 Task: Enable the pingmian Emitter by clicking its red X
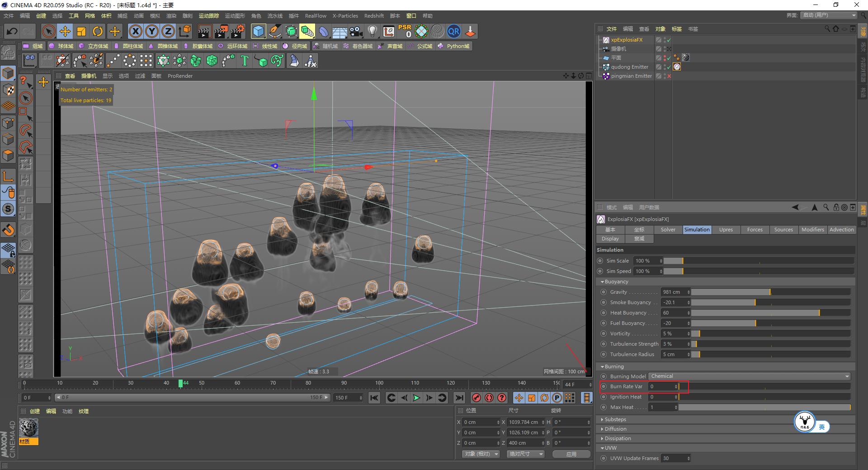tap(669, 76)
